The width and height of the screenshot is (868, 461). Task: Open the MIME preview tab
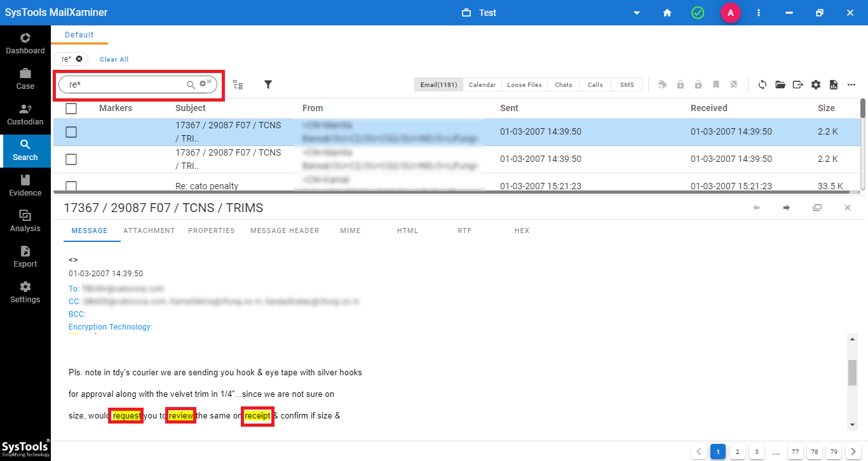(350, 230)
